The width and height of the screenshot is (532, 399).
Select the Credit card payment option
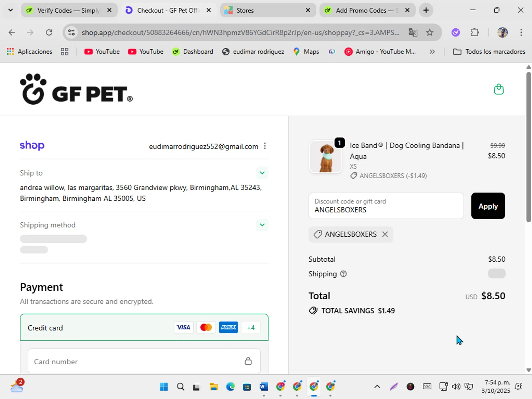(144, 327)
